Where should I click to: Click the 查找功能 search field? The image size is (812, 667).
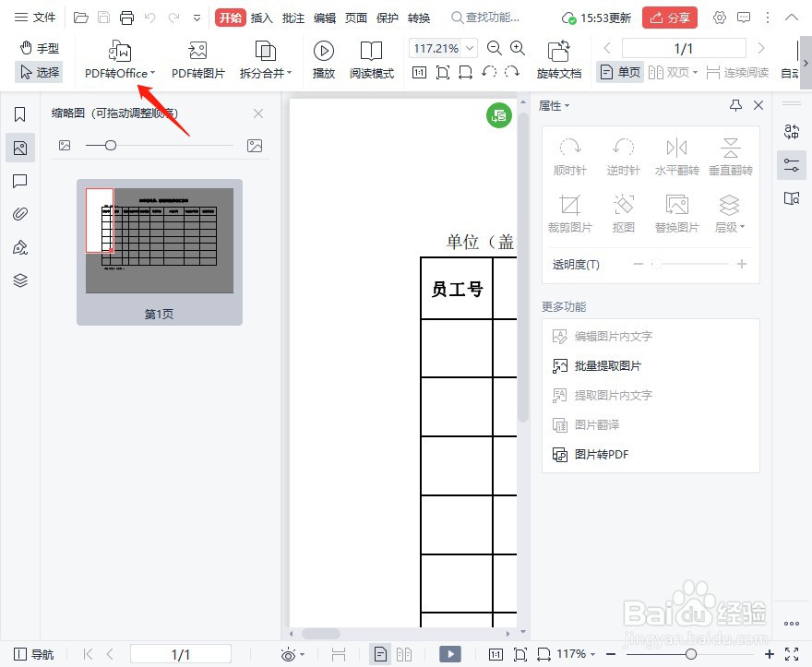coord(485,18)
